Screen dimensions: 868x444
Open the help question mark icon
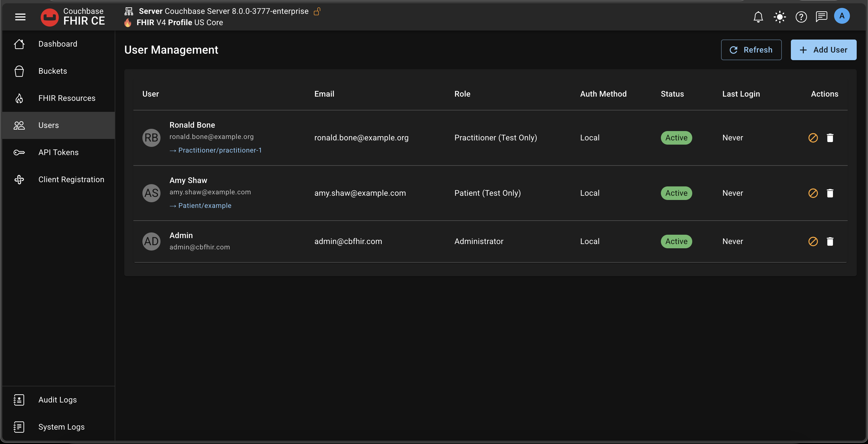point(801,17)
